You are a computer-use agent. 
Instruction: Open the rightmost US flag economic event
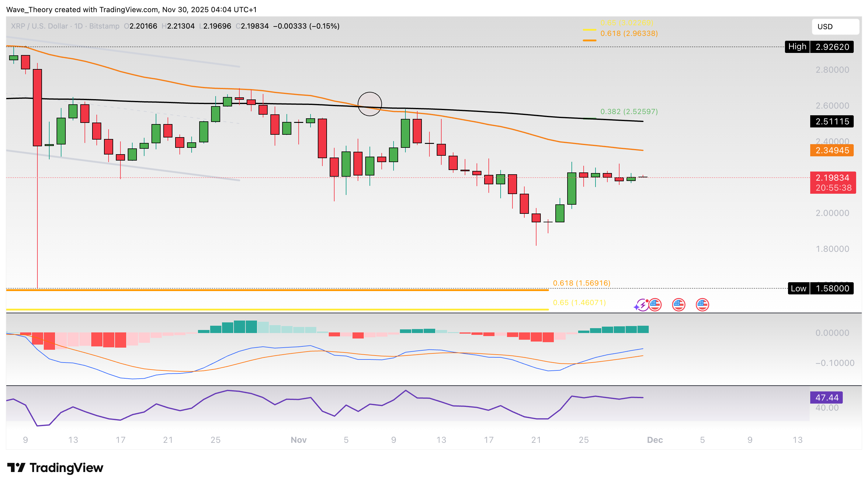[x=702, y=305]
